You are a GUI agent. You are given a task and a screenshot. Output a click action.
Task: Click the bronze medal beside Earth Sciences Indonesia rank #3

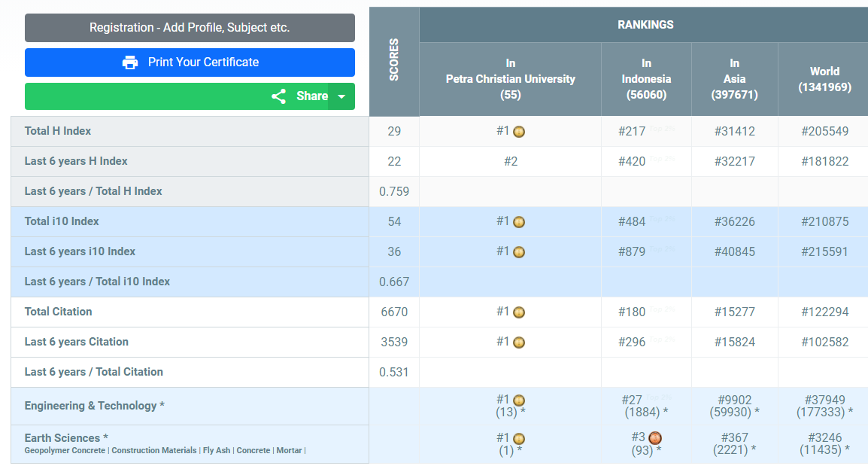654,438
